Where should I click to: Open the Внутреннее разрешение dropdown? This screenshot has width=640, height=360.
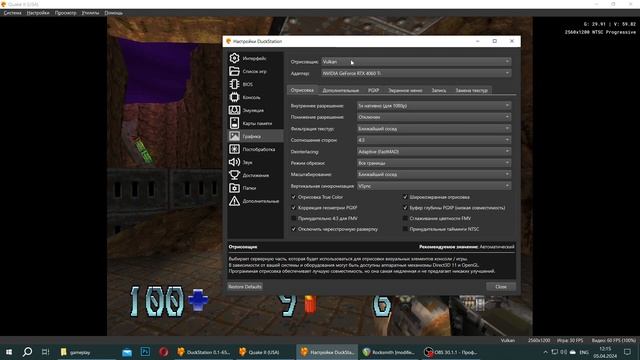434,106
